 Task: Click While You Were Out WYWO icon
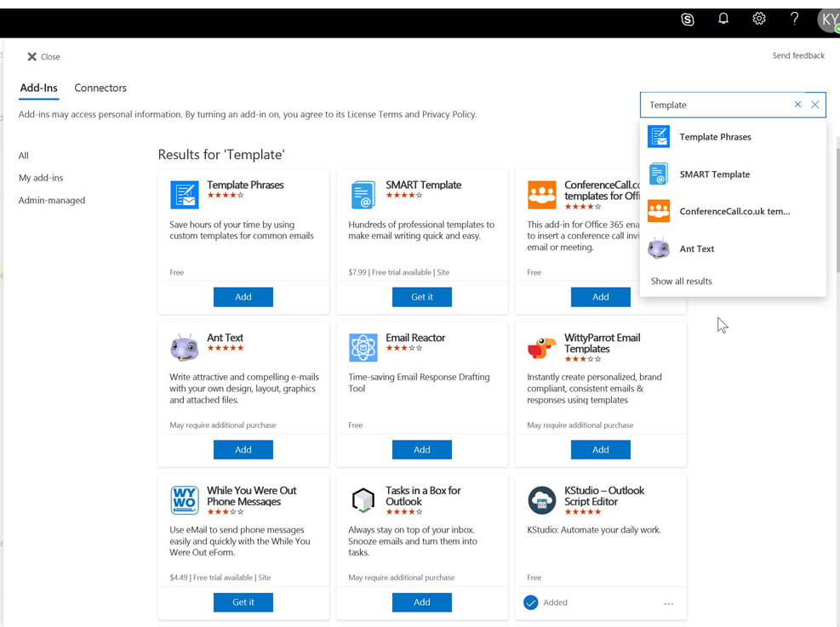(185, 499)
